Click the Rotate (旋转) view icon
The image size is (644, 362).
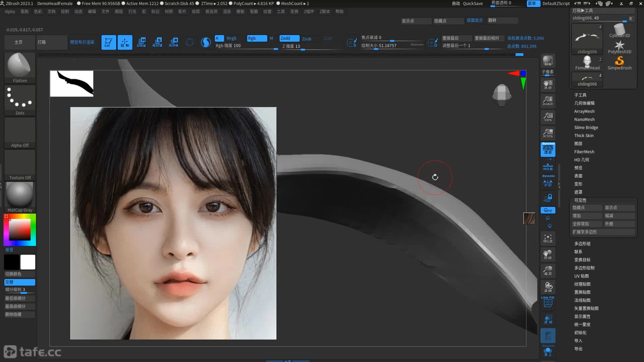548,287
